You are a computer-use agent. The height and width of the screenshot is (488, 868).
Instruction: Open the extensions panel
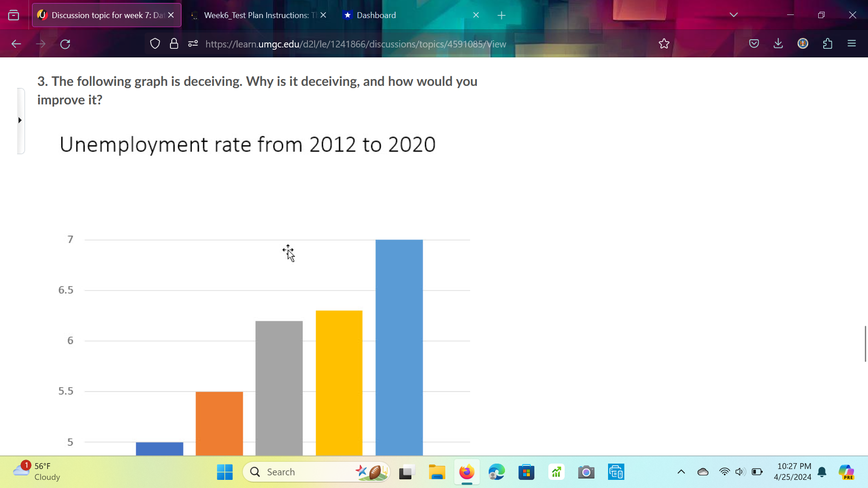click(x=828, y=43)
